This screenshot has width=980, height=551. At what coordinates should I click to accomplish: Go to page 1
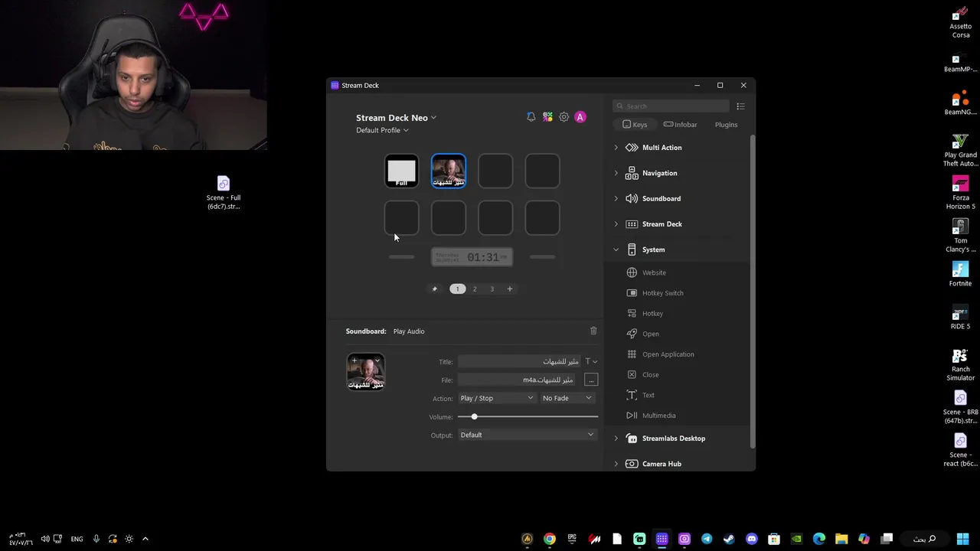(x=457, y=289)
